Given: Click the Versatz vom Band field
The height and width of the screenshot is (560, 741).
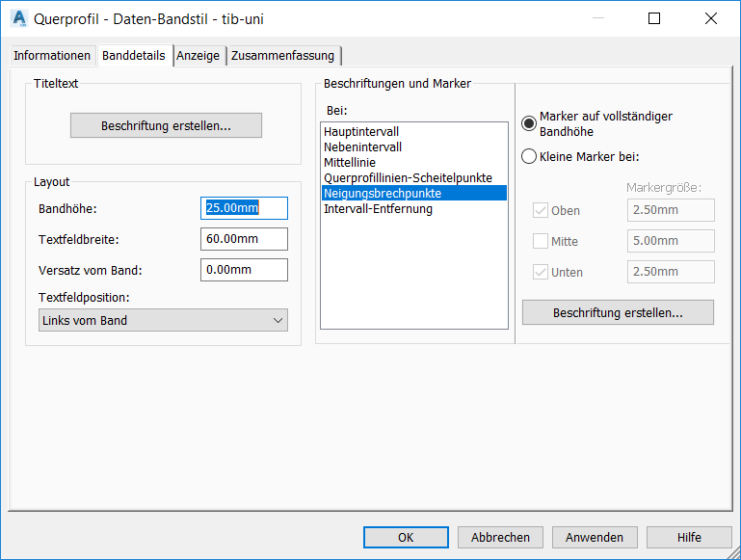Looking at the screenshot, I should 244,270.
